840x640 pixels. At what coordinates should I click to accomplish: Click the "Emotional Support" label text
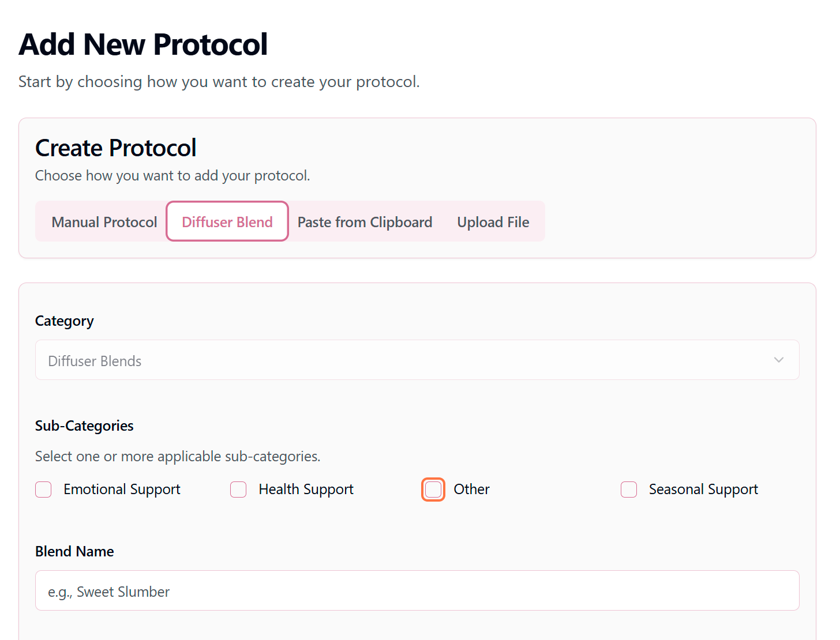coord(122,490)
